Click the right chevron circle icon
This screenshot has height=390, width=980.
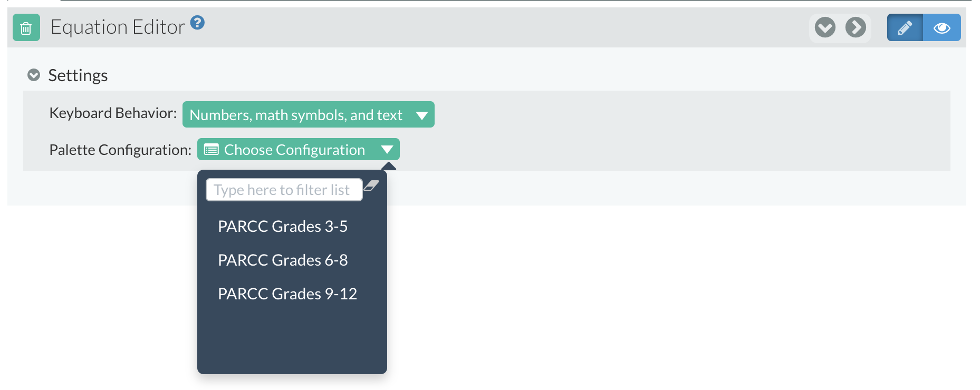click(x=856, y=27)
